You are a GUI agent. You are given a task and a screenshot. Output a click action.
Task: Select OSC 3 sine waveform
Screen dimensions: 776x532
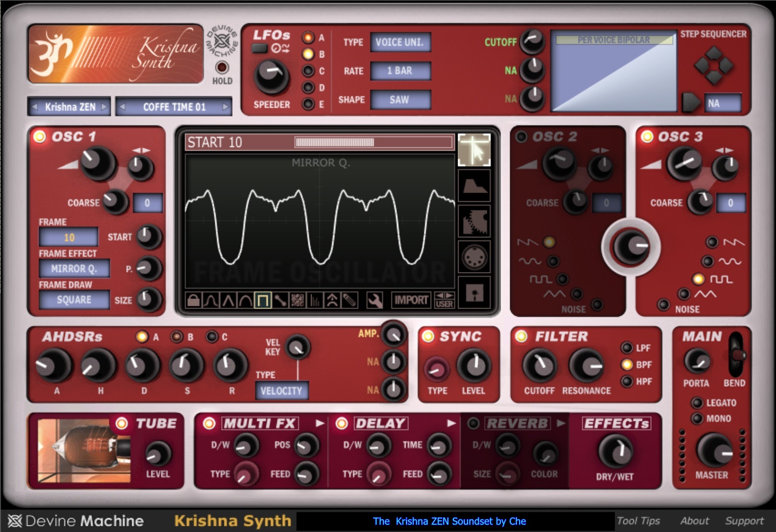707,261
